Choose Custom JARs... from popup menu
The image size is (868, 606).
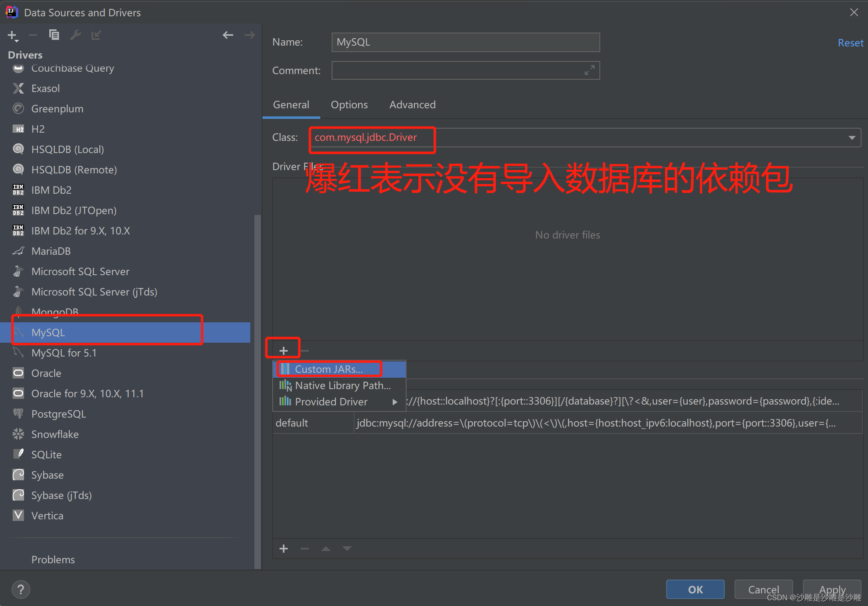tap(339, 369)
